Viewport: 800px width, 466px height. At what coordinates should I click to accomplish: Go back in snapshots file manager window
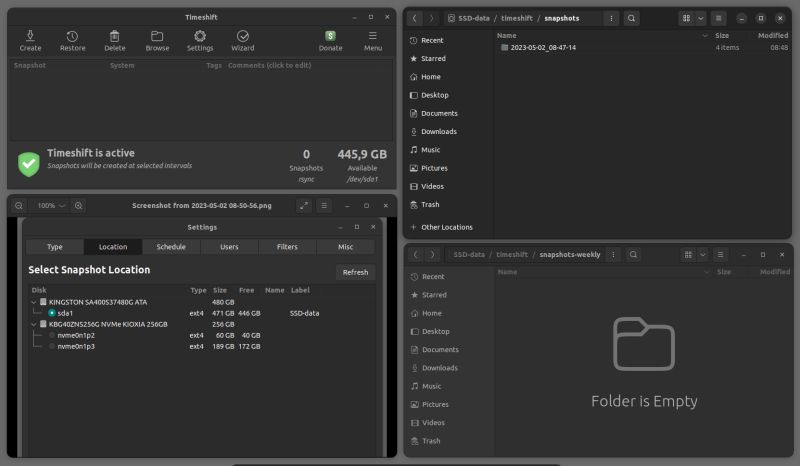415,18
